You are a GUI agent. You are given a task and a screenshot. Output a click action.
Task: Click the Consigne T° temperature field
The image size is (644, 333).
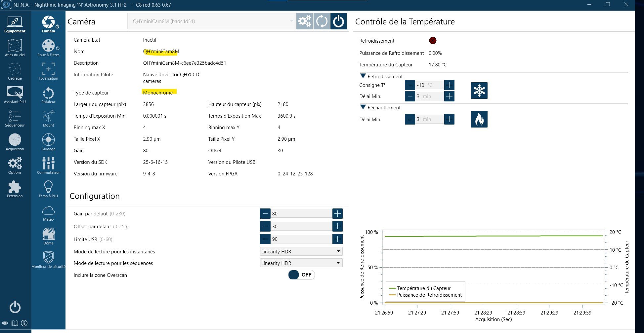429,85
